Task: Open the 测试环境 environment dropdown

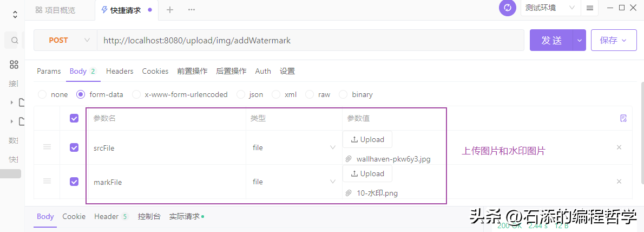Action: pos(549,8)
